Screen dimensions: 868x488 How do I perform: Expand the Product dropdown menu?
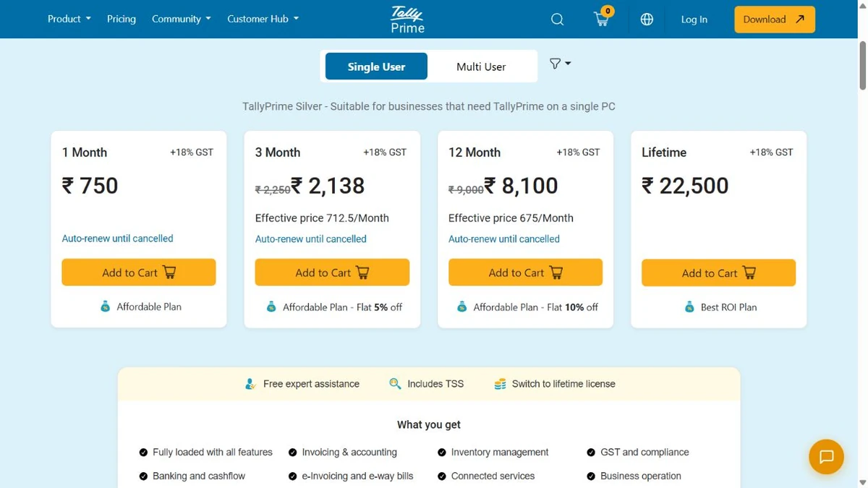pos(69,19)
